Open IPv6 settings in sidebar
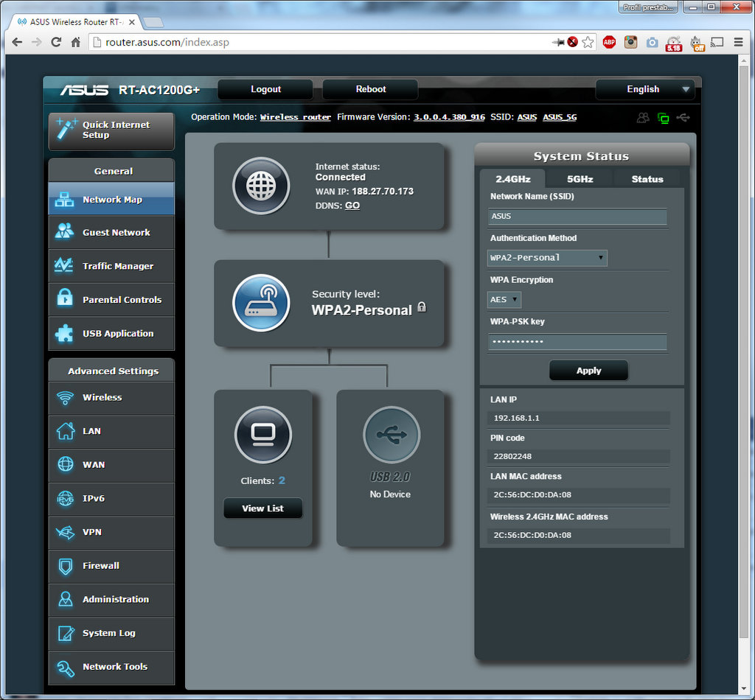 point(111,498)
